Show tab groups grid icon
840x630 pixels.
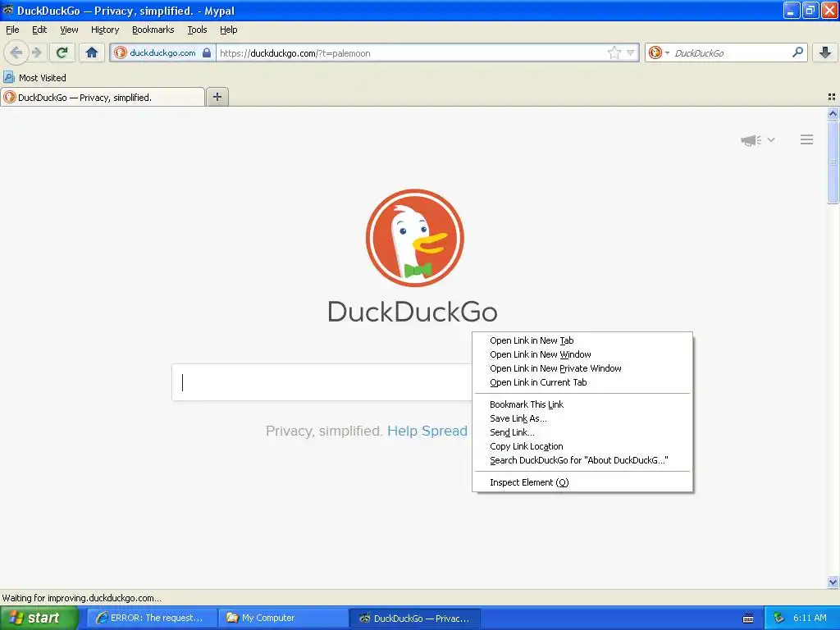(832, 97)
